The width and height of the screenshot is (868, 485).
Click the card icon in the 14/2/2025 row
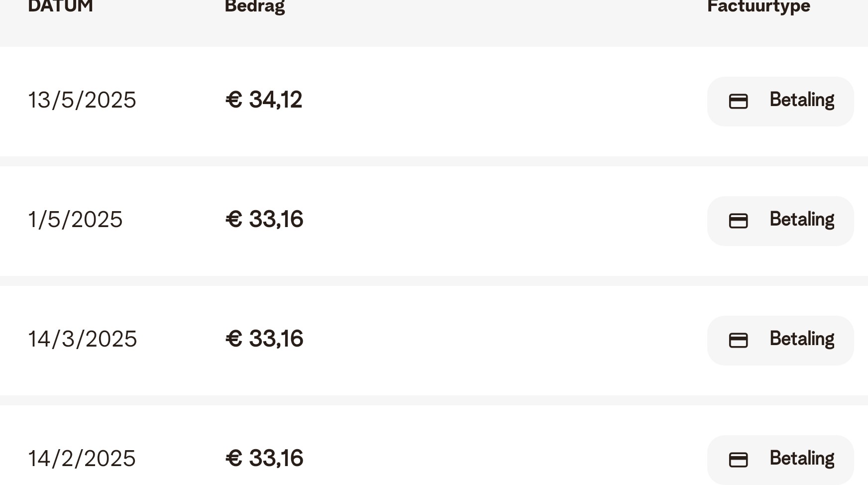[x=738, y=460]
